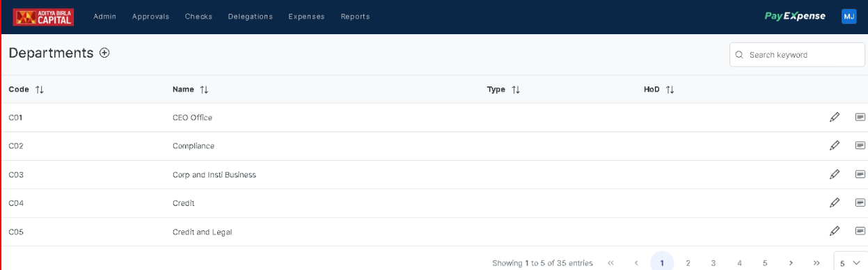This screenshot has height=270, width=868.
Task: Go to page 3 of entries
Action: [x=713, y=263]
